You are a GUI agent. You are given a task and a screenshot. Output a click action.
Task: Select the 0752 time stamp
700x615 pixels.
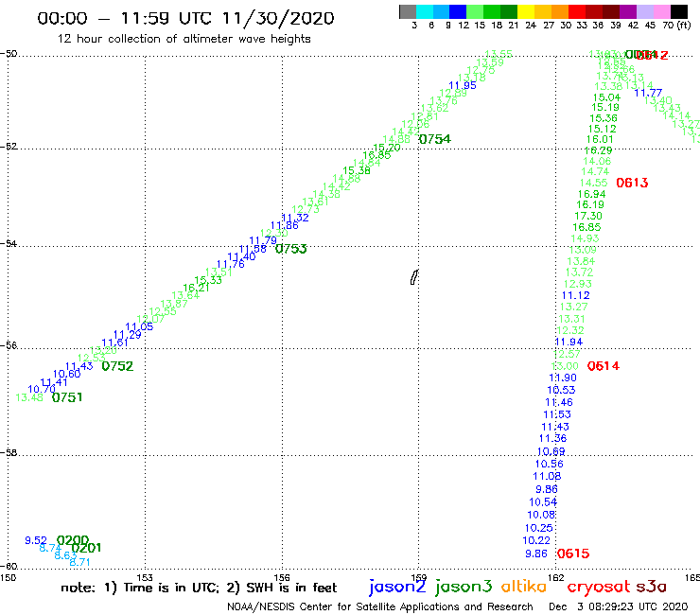point(117,366)
